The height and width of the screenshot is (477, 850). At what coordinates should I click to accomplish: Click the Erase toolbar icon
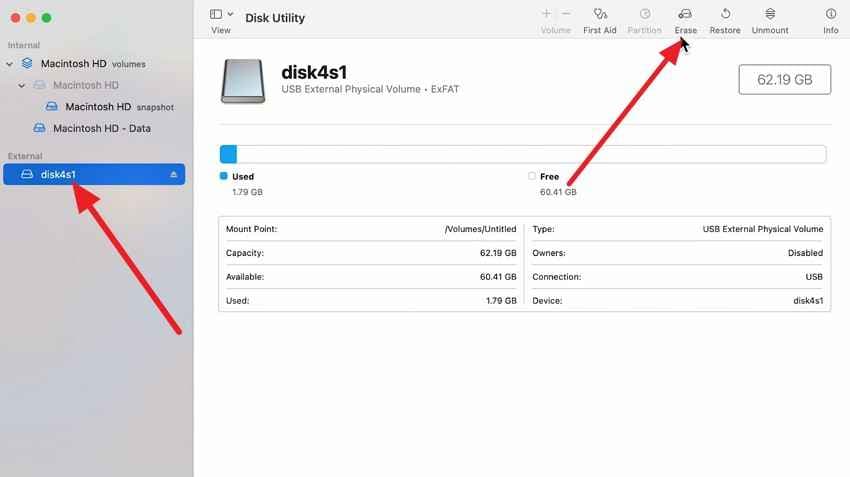tap(685, 14)
